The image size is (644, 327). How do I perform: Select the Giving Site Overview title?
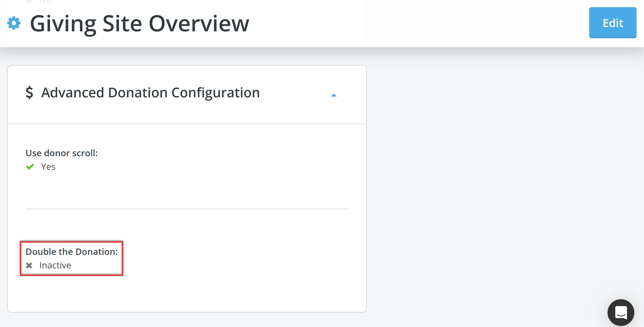139,23
